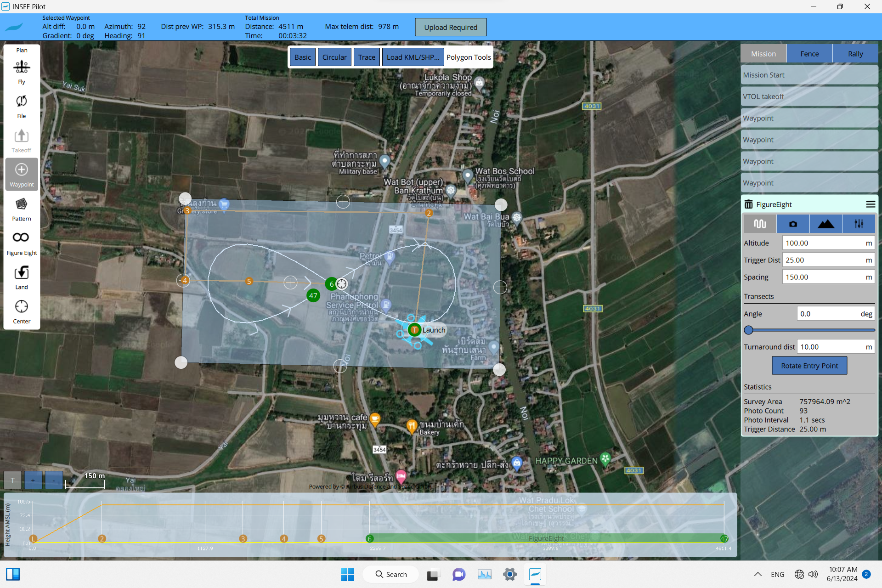The height and width of the screenshot is (588, 882).
Task: Open the File menu icon
Action: pos(22,106)
